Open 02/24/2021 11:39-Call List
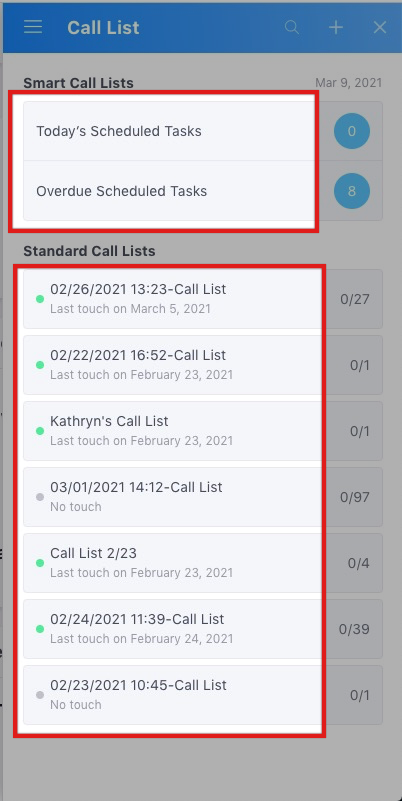The width and height of the screenshot is (402, 801). coord(203,628)
